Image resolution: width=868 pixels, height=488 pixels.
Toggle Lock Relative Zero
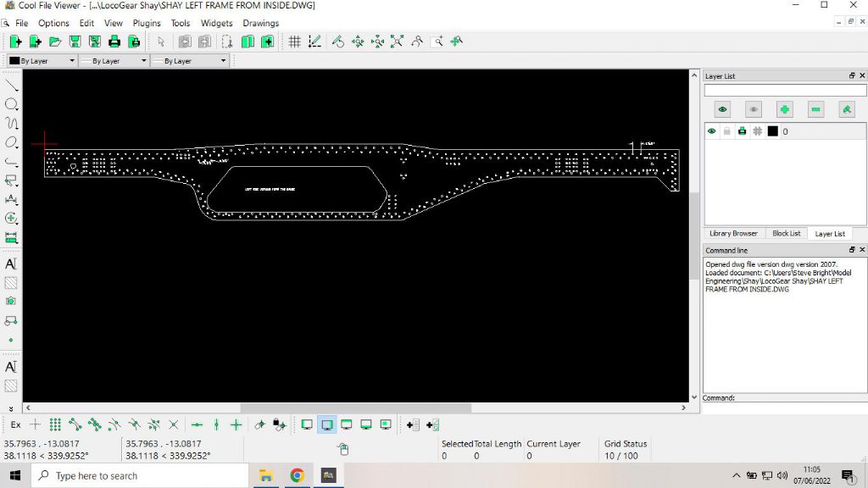point(280,425)
